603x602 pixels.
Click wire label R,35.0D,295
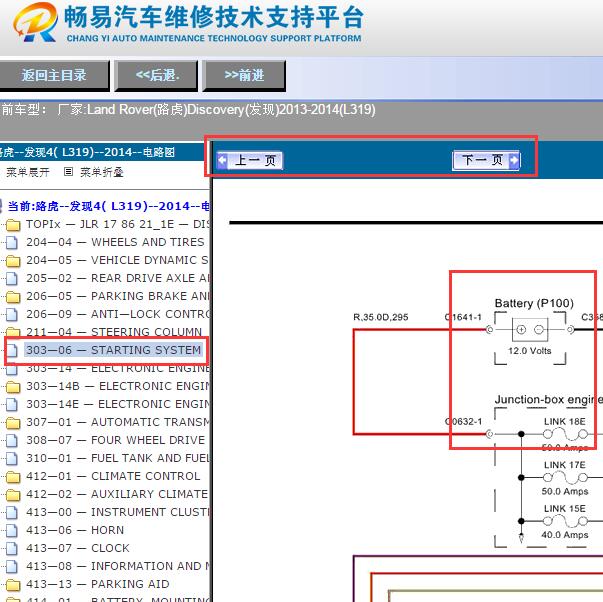click(x=381, y=317)
